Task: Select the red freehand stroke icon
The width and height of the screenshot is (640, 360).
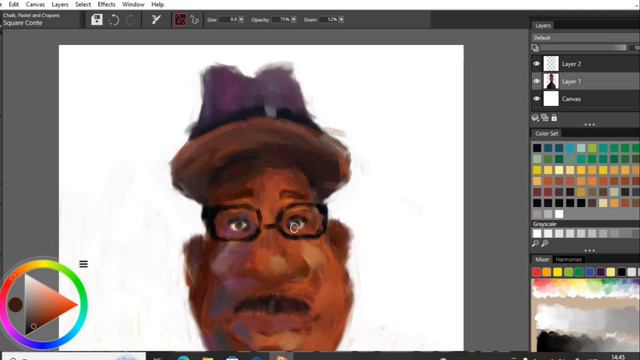Action: coord(180,20)
